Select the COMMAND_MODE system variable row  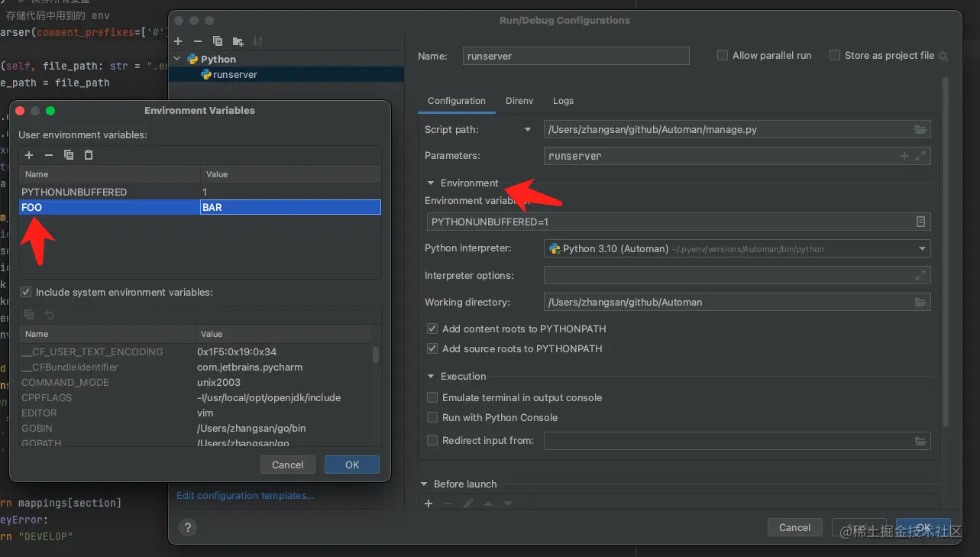[x=196, y=383]
